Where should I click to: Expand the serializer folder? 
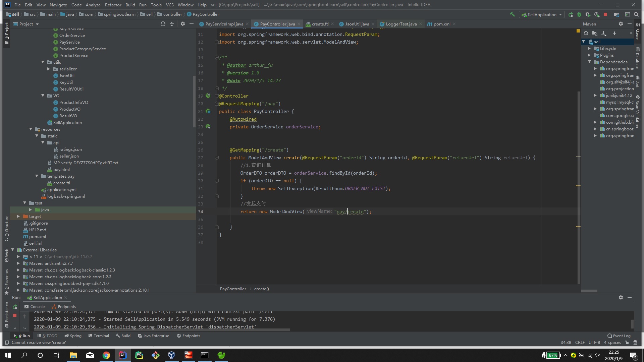coord(49,69)
